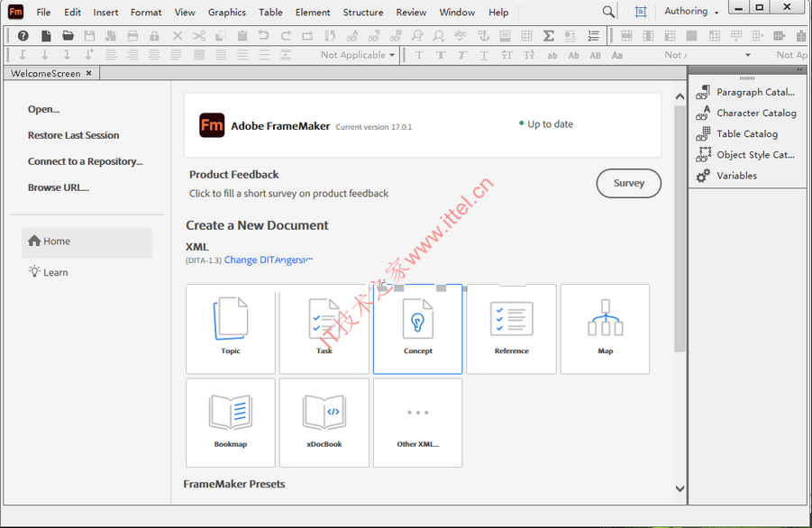812x528 pixels.
Task: Click the Paste clipboard icon
Action: [x=242, y=36]
